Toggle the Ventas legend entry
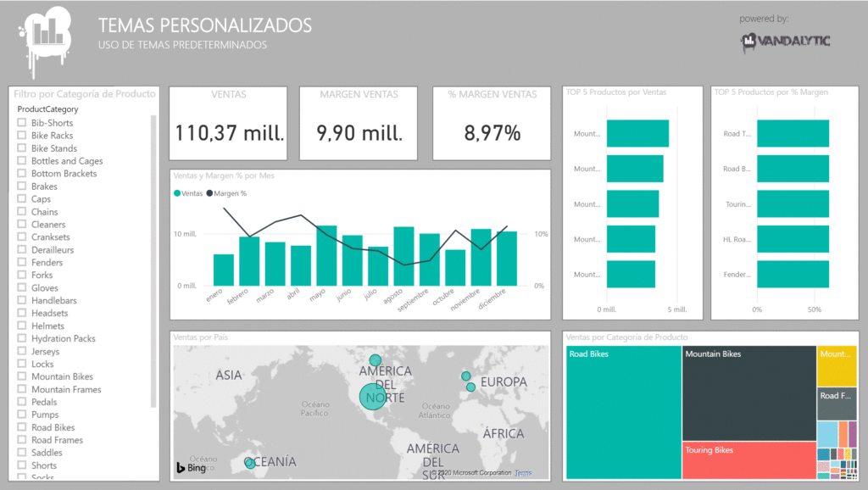 (188, 193)
